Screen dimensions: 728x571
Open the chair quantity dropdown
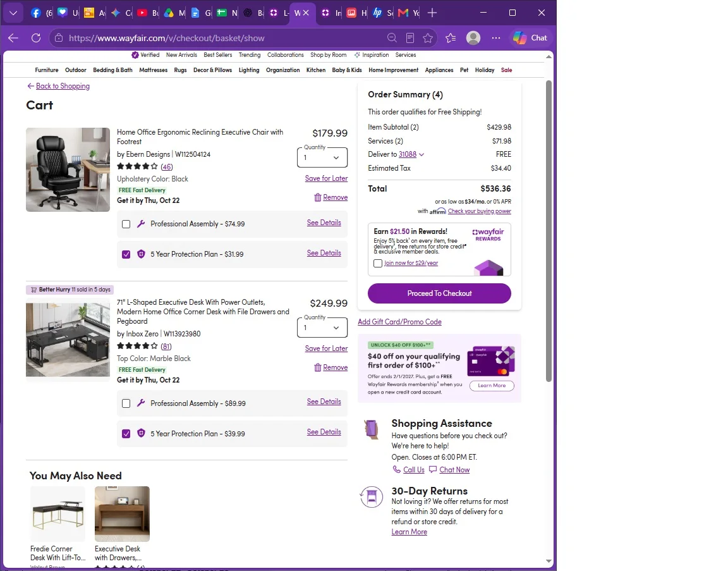[322, 157]
